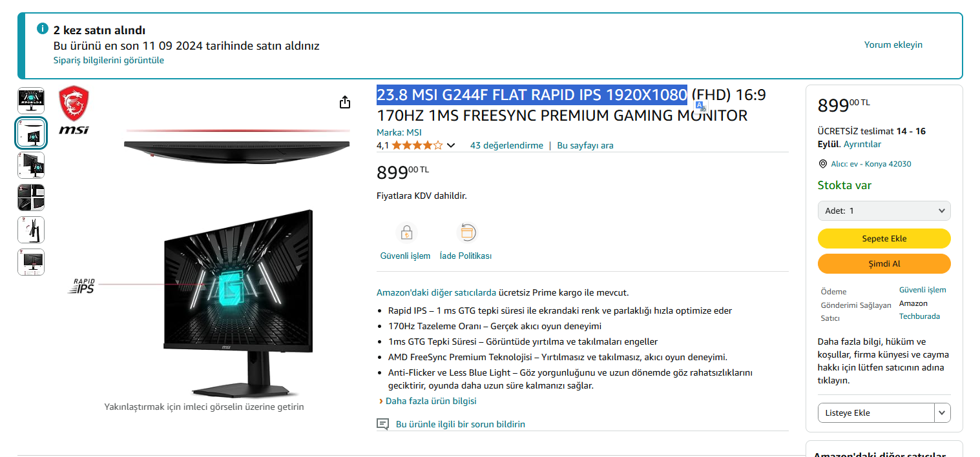
Task: Add item with Sepete Ekle button
Action: coord(884,238)
